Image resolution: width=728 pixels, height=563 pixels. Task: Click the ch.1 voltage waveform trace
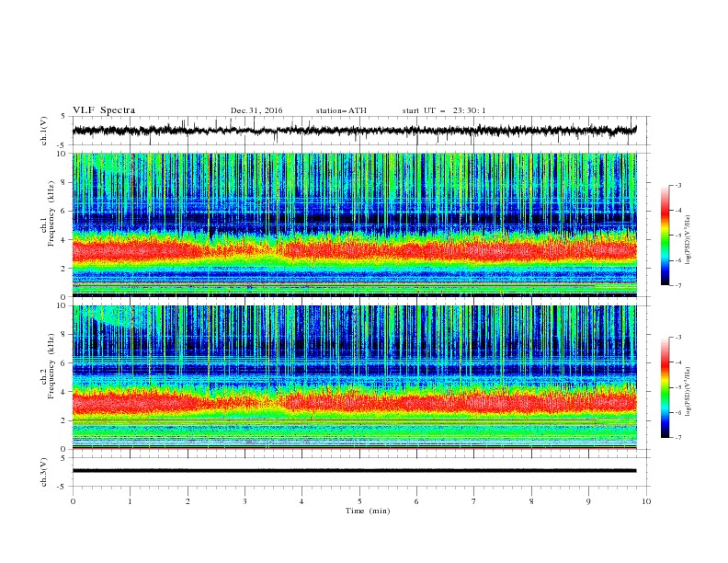click(x=354, y=130)
